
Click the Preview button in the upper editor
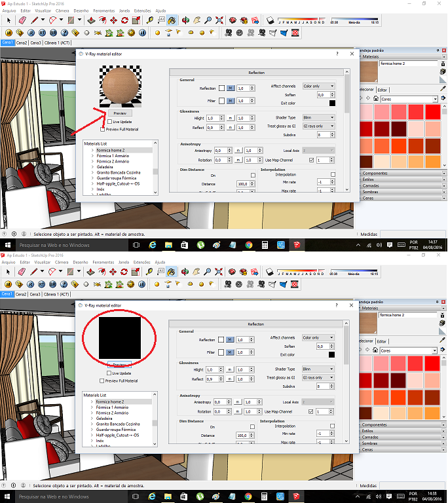120,113
